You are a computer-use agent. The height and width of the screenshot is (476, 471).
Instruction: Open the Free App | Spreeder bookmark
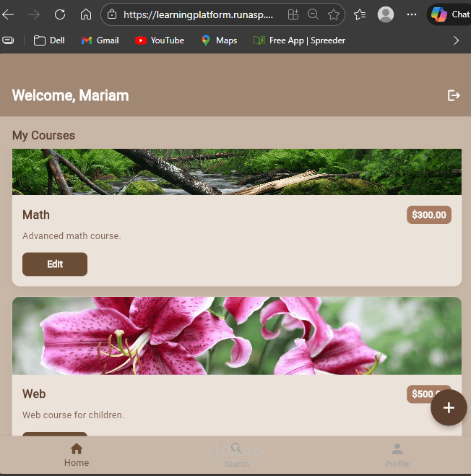(x=299, y=40)
